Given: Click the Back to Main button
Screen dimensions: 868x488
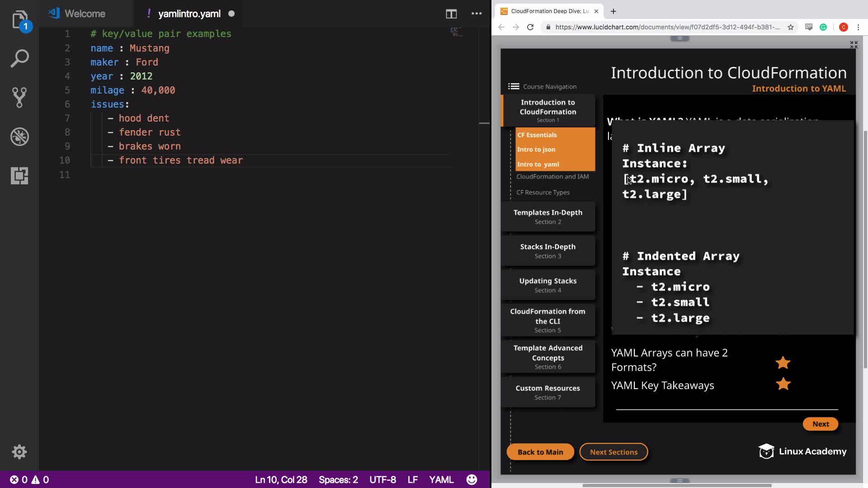Looking at the screenshot, I should tap(540, 452).
